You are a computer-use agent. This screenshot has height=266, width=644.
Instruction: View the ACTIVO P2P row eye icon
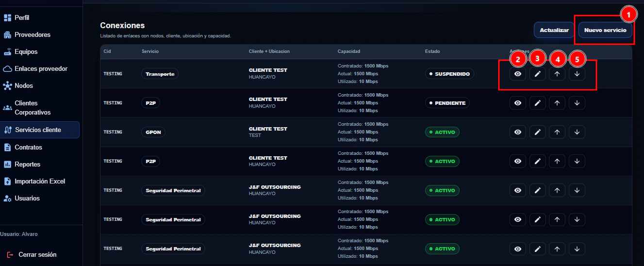pyautogui.click(x=518, y=161)
